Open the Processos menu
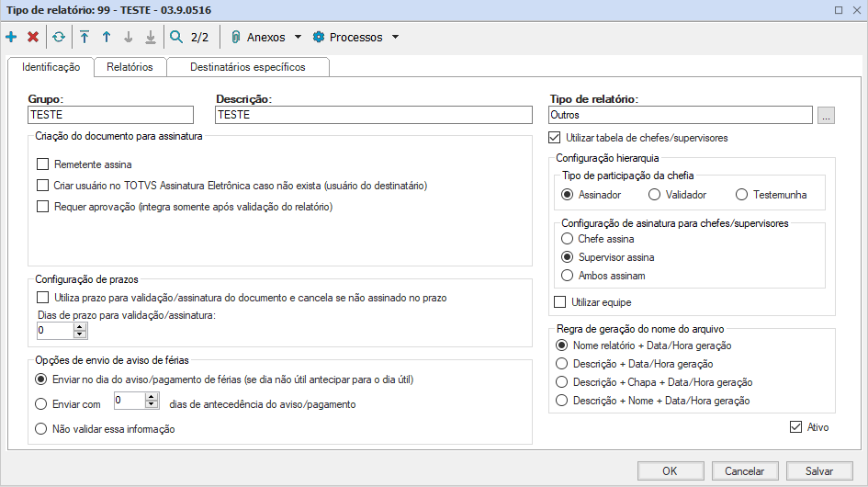The width and height of the screenshot is (868, 487). tap(356, 37)
